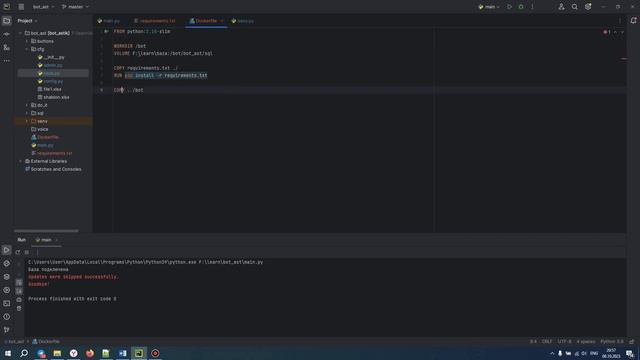Open main run configuration dropdown
Screen dimensions: 640x360
click(489, 7)
